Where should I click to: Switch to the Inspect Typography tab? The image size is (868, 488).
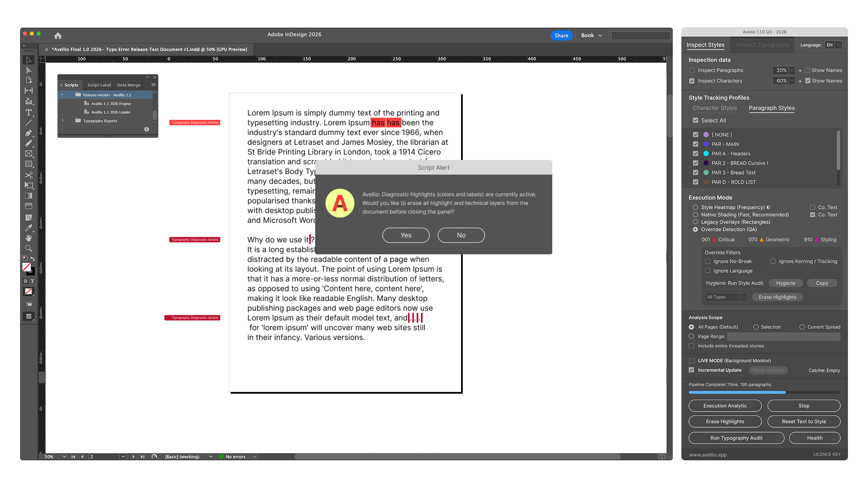point(762,45)
